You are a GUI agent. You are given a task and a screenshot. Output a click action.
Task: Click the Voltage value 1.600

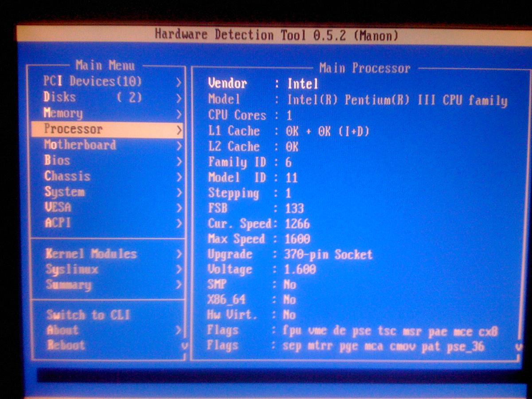pos(300,269)
